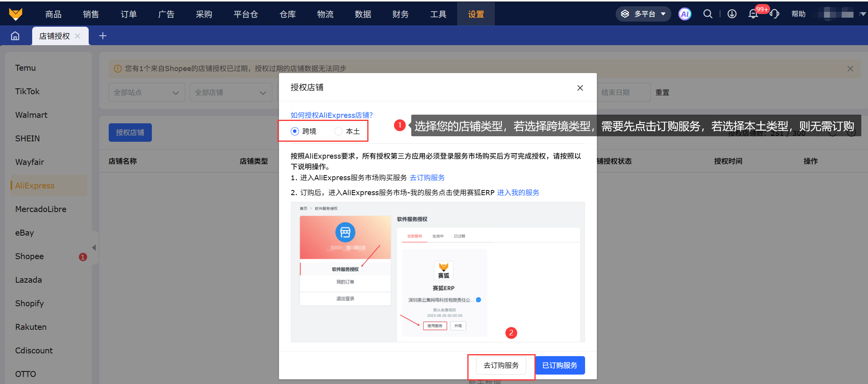This screenshot has height=384, width=868.
Task: Open the 订单 menu
Action: (x=129, y=14)
